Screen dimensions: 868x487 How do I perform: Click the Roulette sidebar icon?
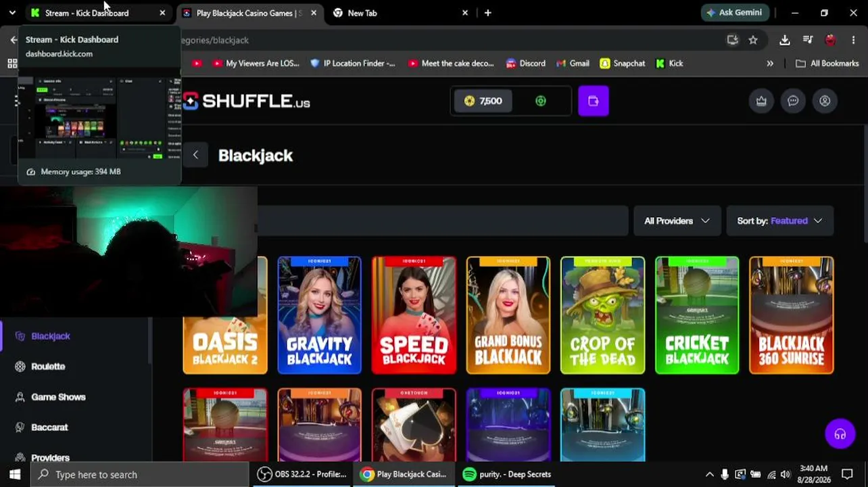tap(20, 367)
